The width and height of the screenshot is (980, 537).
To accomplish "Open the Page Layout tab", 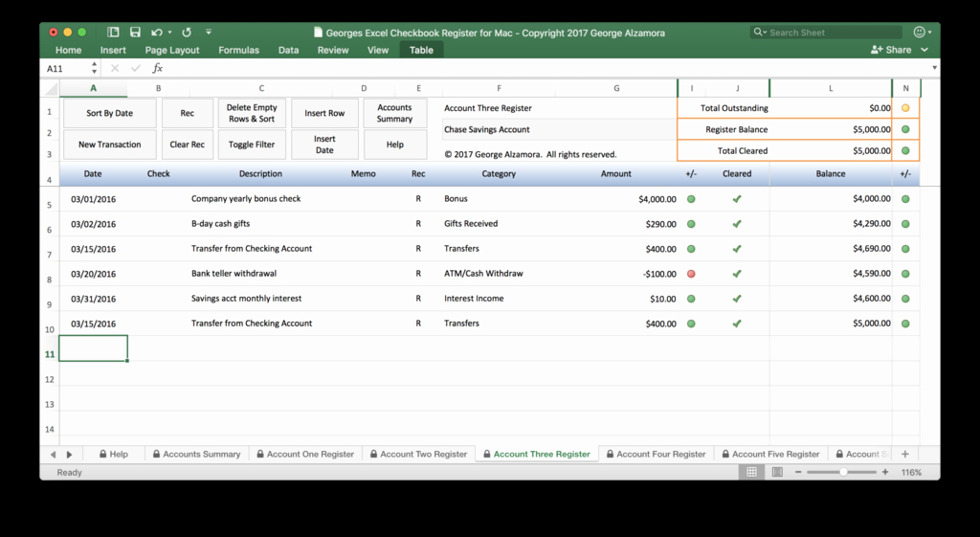I will click(172, 50).
